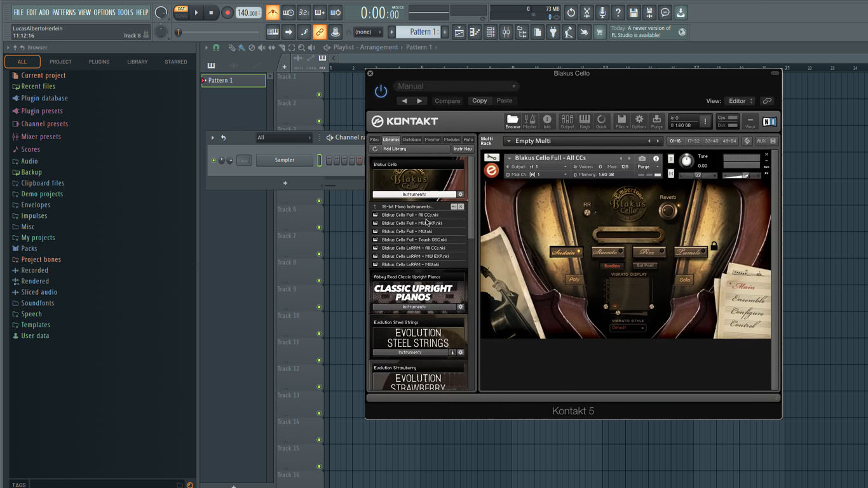This screenshot has width=868, height=488.
Task: Stop playback in FL Studio transport
Action: (x=211, y=13)
